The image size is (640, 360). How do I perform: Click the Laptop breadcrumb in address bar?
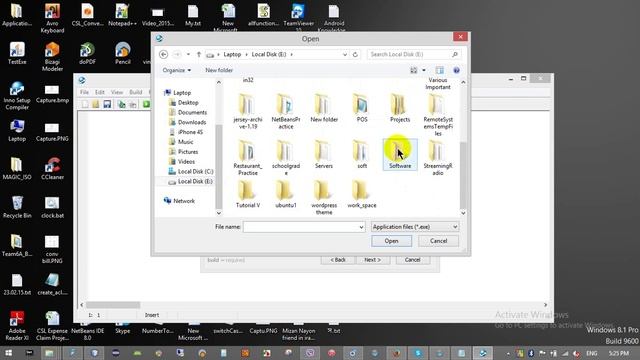[x=232, y=54]
